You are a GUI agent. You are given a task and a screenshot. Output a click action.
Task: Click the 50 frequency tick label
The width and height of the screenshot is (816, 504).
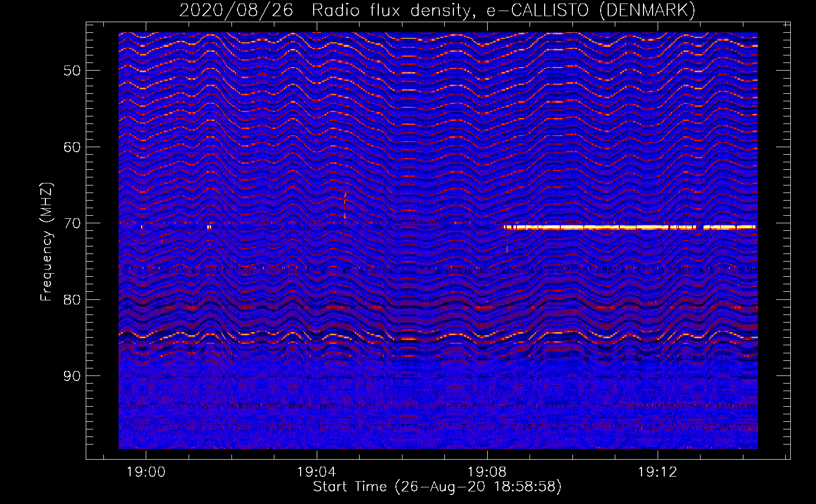click(72, 71)
